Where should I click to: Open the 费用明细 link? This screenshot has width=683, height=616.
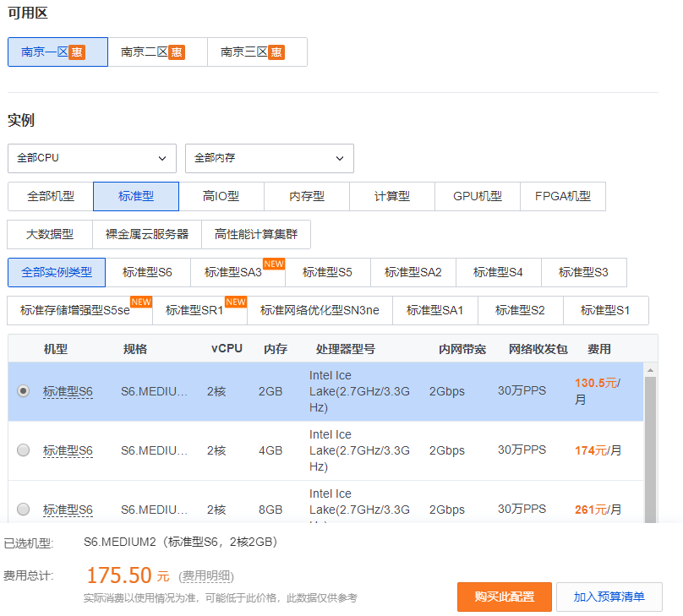point(206,576)
